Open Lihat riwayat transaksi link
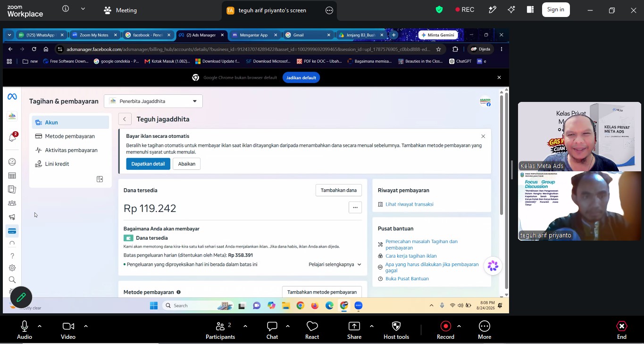 [410, 204]
